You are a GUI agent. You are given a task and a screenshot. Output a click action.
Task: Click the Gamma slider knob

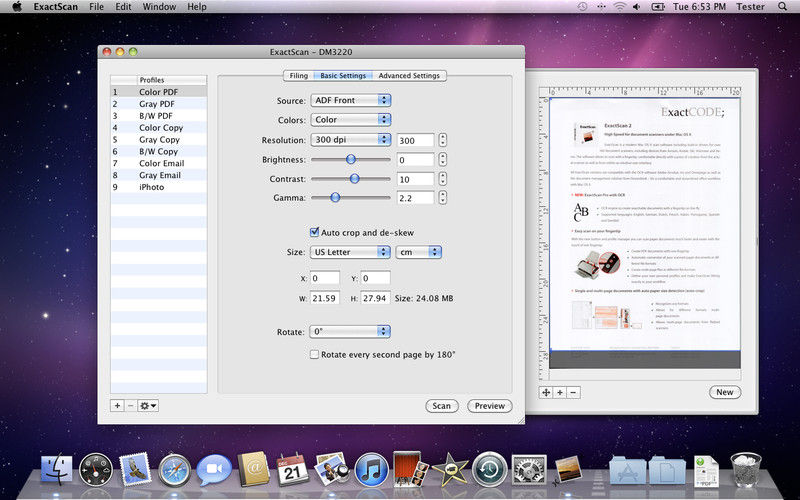click(x=335, y=197)
